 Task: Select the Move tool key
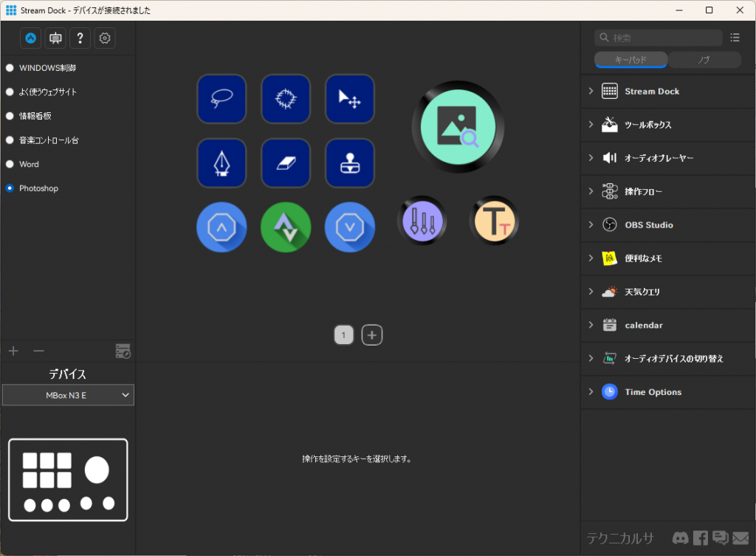[349, 99]
